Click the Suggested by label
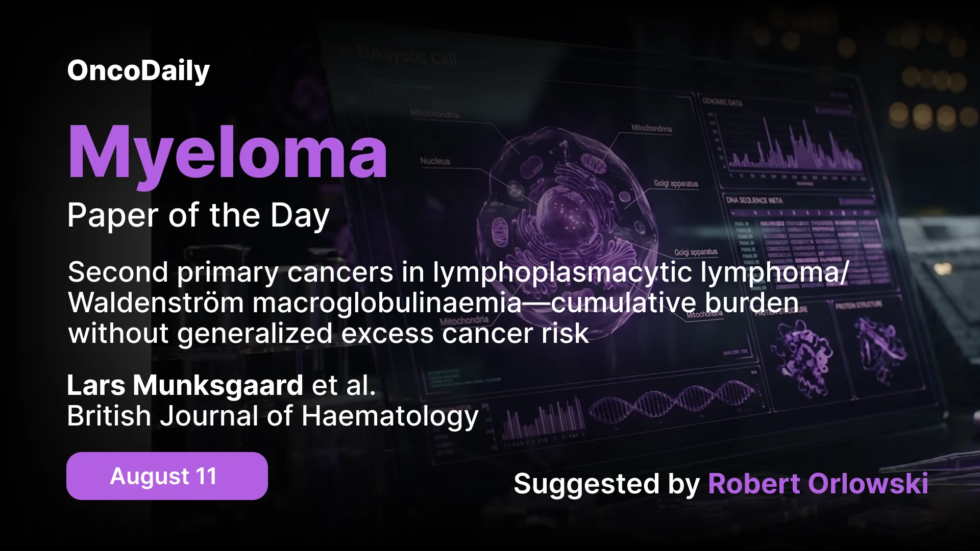Screen dimensions: 980x551 tap(606, 484)
